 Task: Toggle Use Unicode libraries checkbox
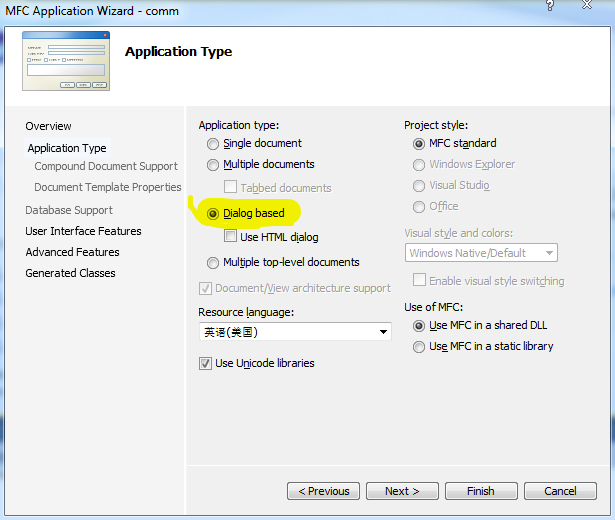[x=206, y=364]
